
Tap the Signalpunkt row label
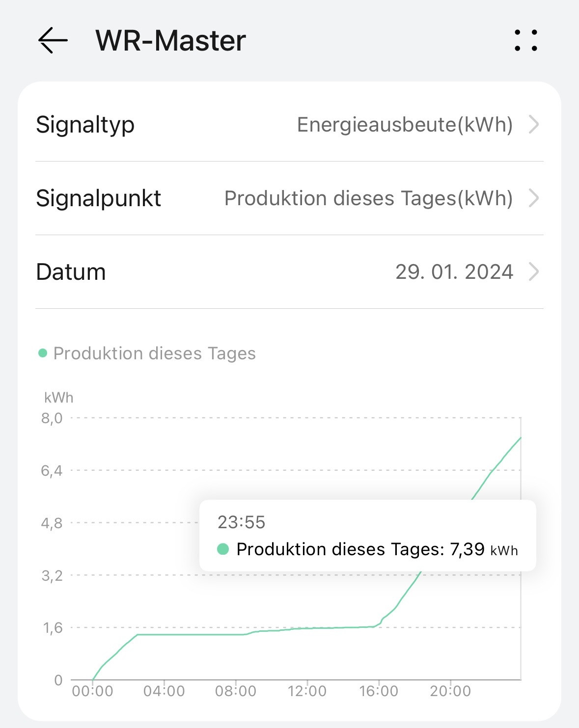click(98, 198)
